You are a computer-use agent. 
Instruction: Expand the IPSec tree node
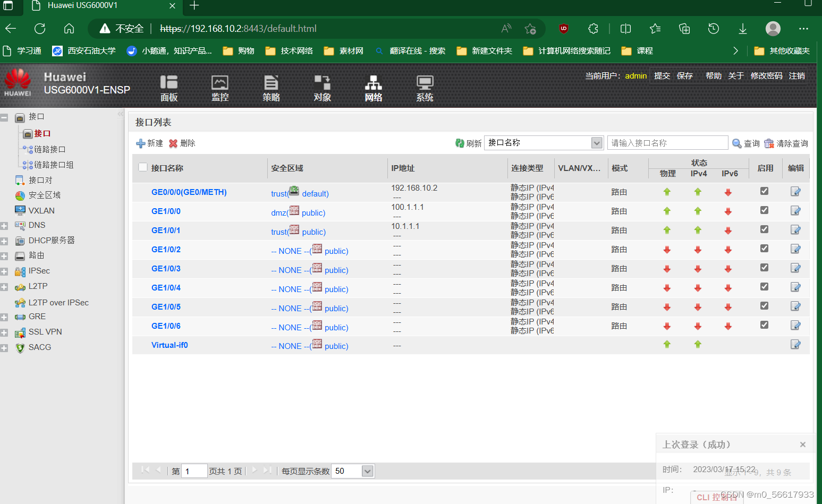(4, 271)
